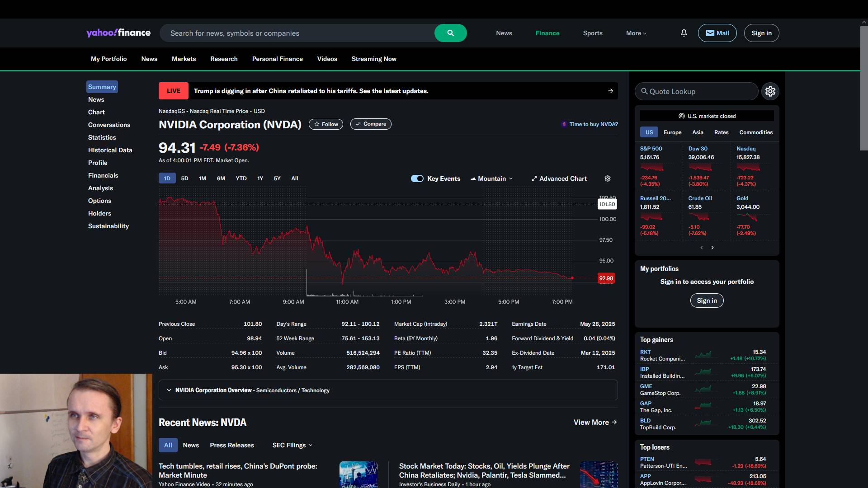Open Historical Data in the sidebar
Viewport: 868px width, 488px height.
(x=110, y=150)
